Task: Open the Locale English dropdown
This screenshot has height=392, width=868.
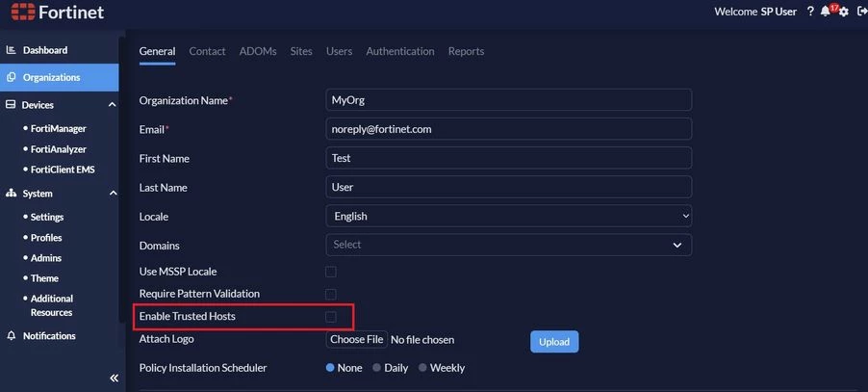Action: tap(509, 216)
